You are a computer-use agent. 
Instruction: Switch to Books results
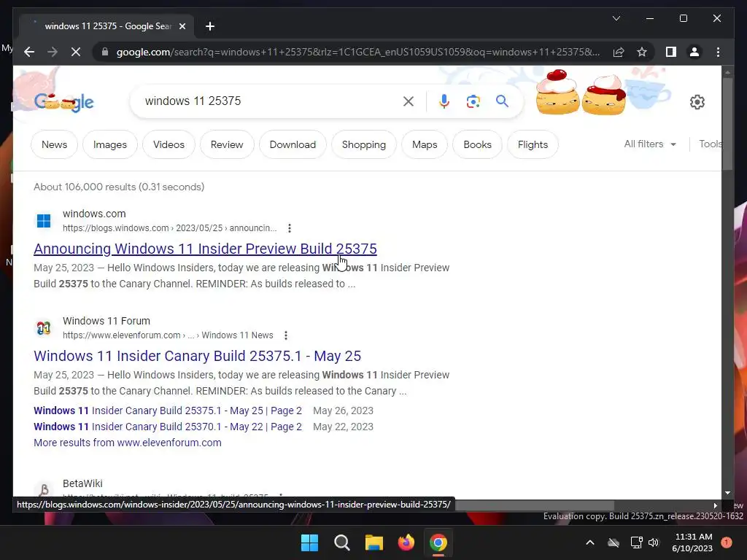click(477, 144)
